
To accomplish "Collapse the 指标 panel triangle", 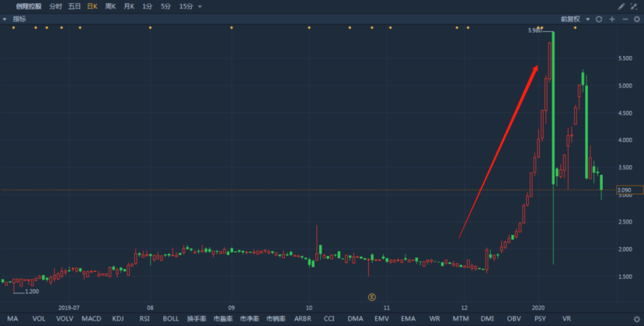I will pyautogui.click(x=5, y=19).
